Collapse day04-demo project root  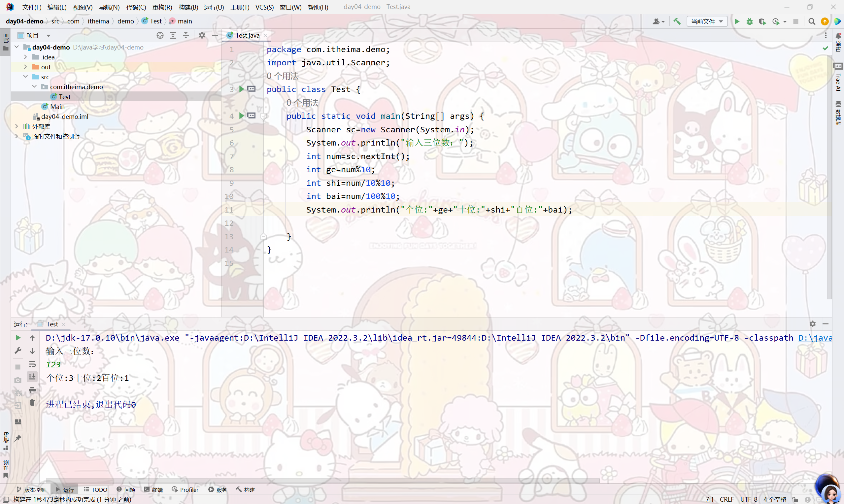tap(17, 47)
